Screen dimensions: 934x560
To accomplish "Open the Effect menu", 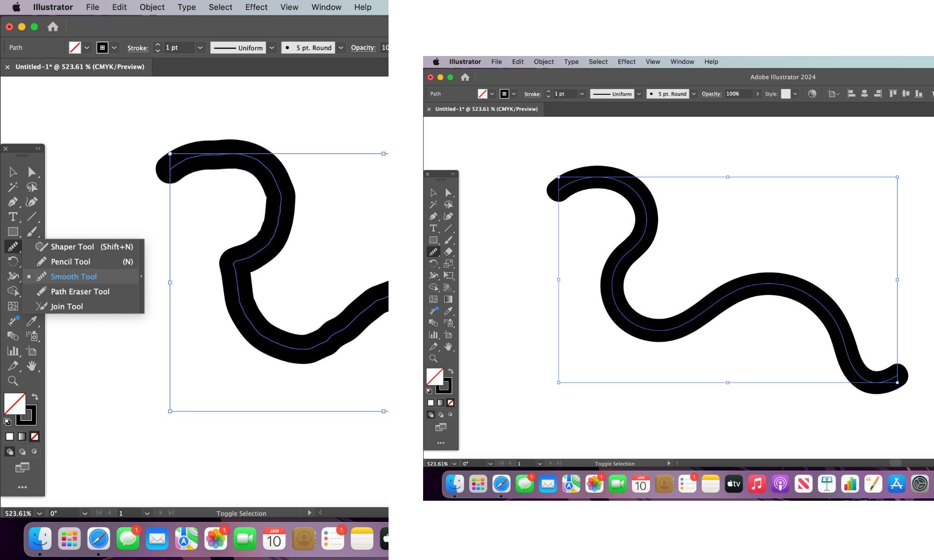I will click(256, 7).
